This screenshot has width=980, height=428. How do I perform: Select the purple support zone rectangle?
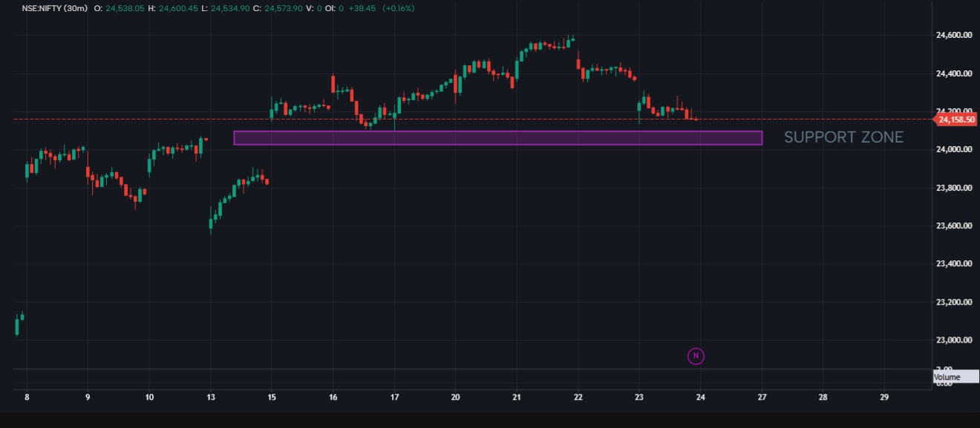[x=497, y=138]
